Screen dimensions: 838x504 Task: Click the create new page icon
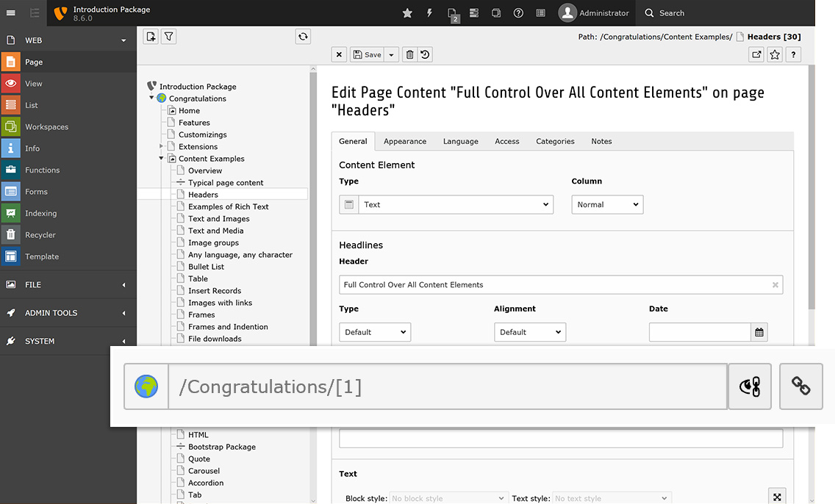pyautogui.click(x=151, y=36)
